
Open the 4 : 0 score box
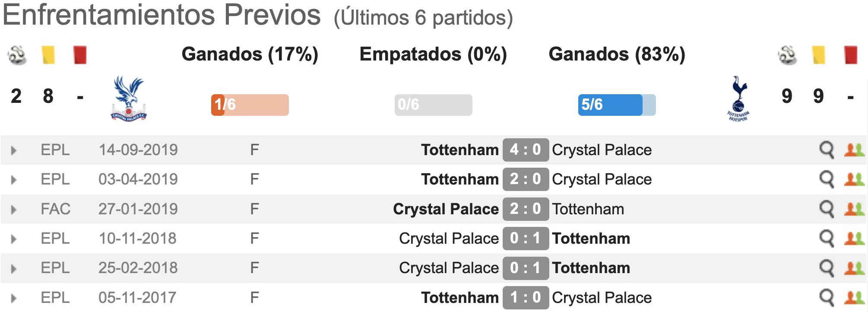click(x=526, y=150)
